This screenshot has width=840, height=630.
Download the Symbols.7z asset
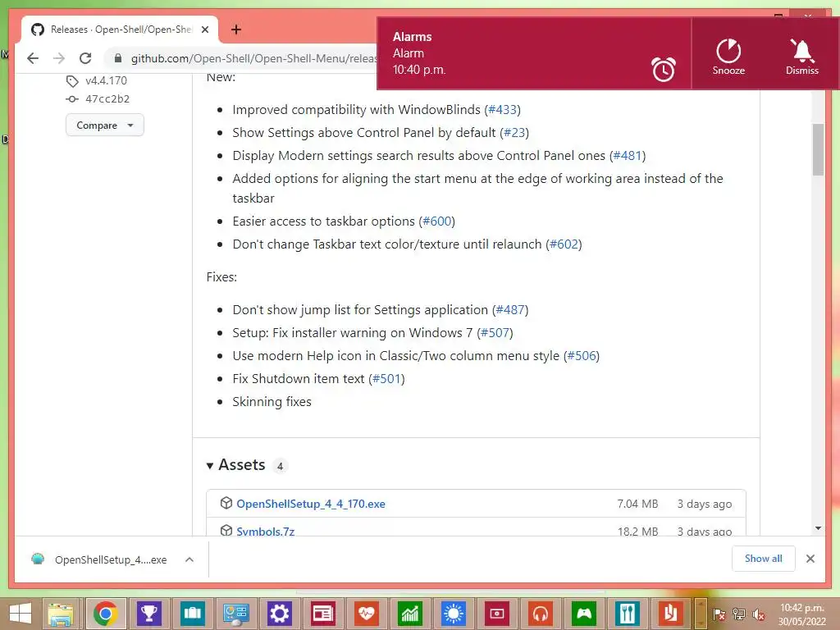point(265,532)
